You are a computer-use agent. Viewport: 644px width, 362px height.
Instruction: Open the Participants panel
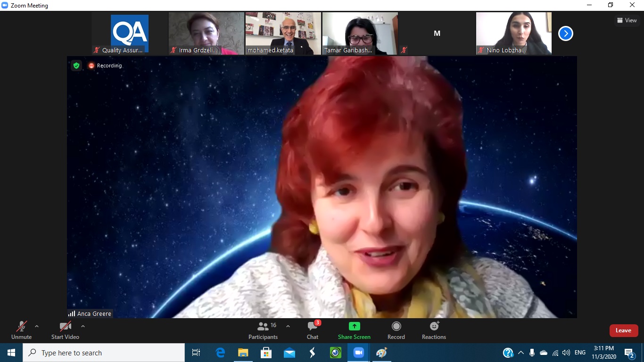263,330
